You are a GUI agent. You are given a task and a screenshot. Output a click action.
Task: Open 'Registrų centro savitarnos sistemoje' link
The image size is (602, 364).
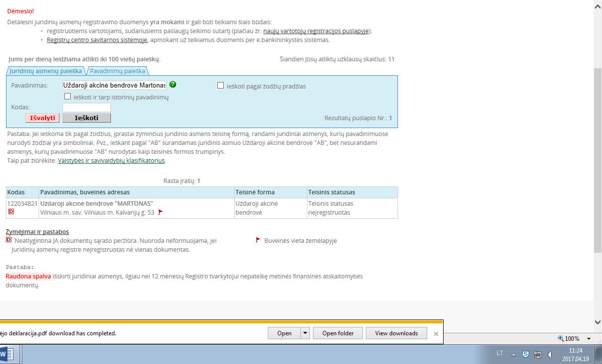click(97, 40)
